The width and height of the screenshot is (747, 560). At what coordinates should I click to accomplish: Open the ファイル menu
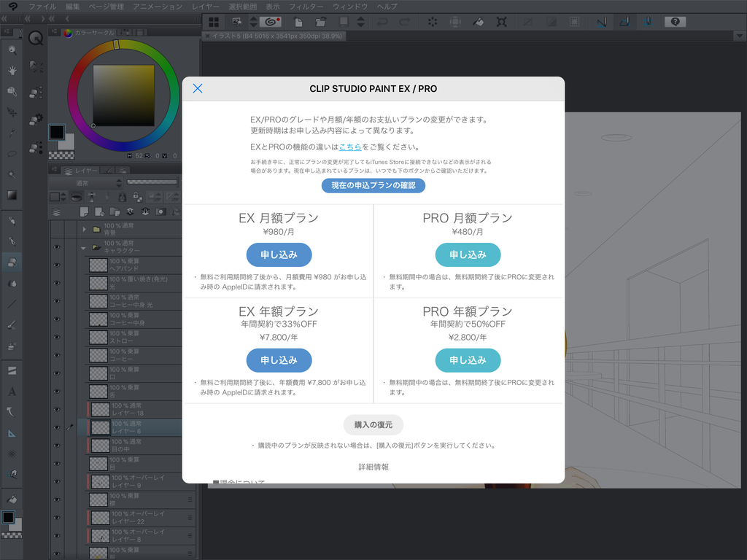click(x=42, y=6)
